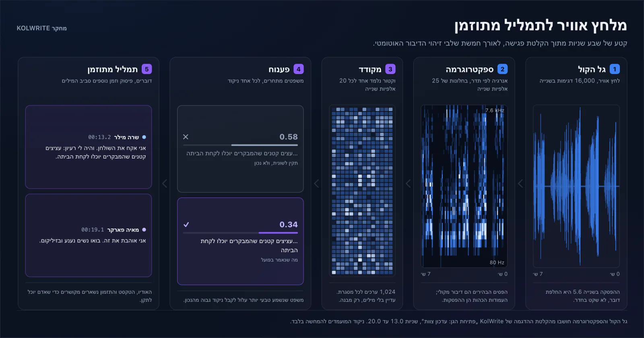
Task: Click the timestamp 00:19.1
Action: tap(93, 230)
